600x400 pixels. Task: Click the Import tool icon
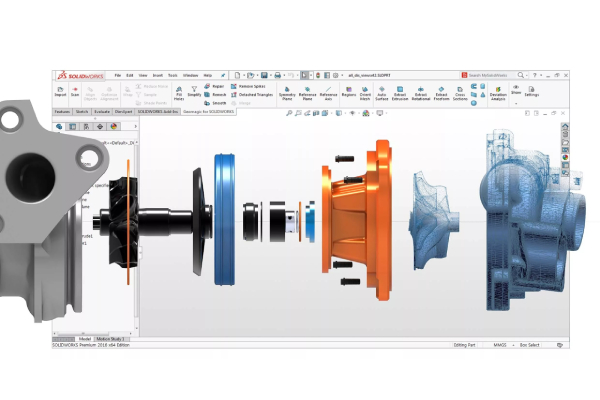pyautogui.click(x=60, y=94)
